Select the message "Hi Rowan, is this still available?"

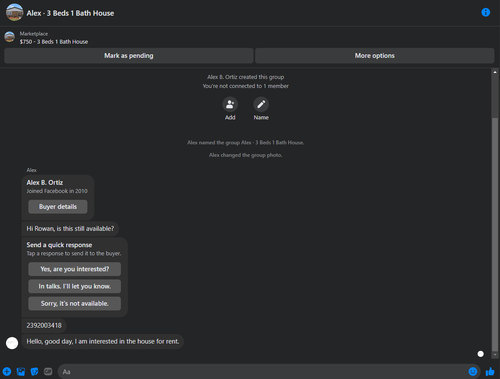pyautogui.click(x=70, y=229)
